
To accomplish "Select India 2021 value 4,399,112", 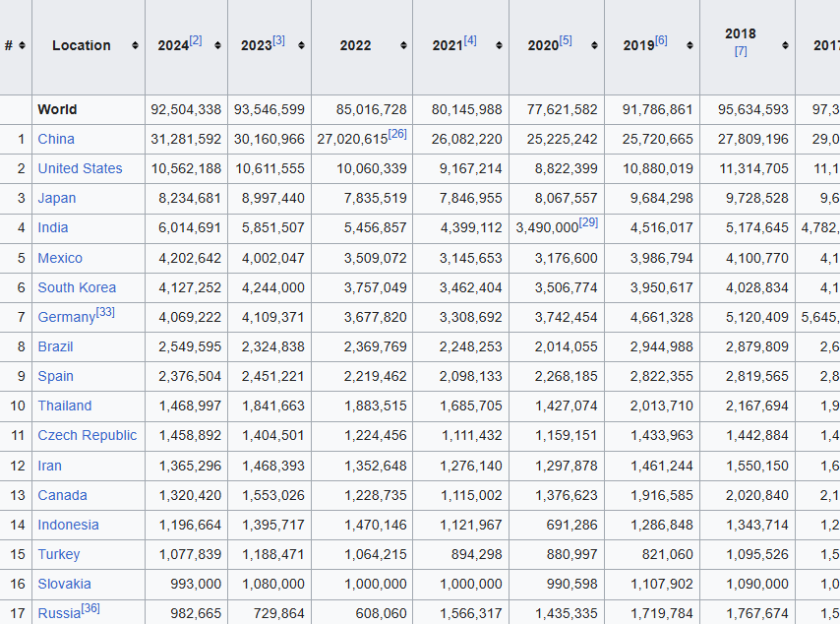I will (471, 227).
